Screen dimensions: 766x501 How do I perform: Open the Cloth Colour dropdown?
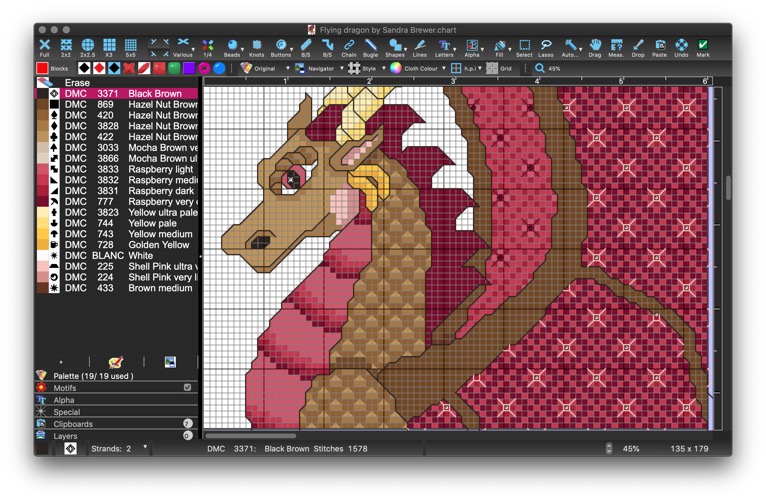(x=444, y=68)
